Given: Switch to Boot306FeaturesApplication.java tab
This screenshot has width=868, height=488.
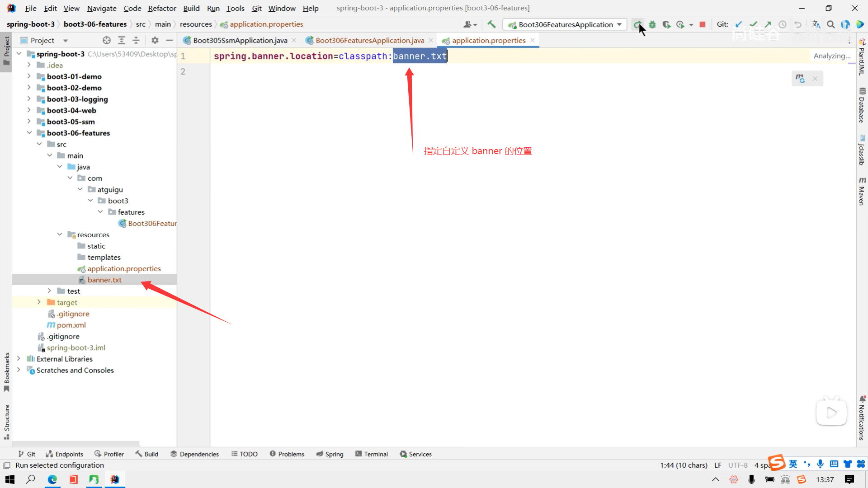Looking at the screenshot, I should [369, 40].
